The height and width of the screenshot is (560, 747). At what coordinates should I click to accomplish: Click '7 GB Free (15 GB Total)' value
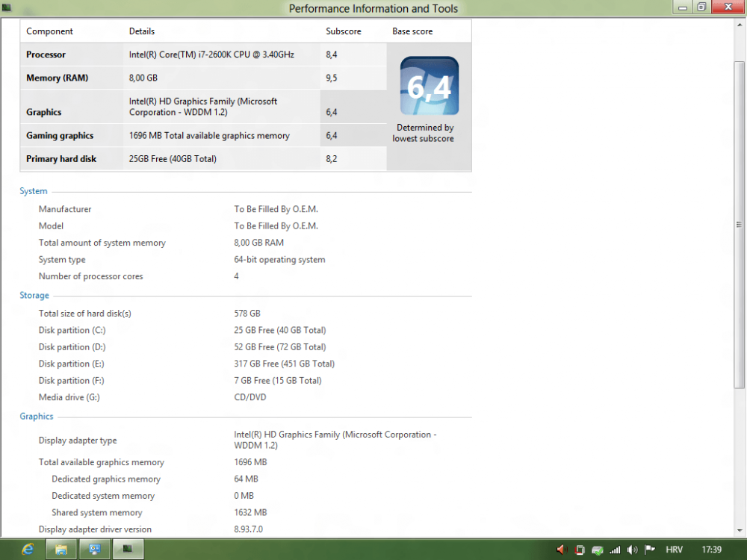point(278,381)
